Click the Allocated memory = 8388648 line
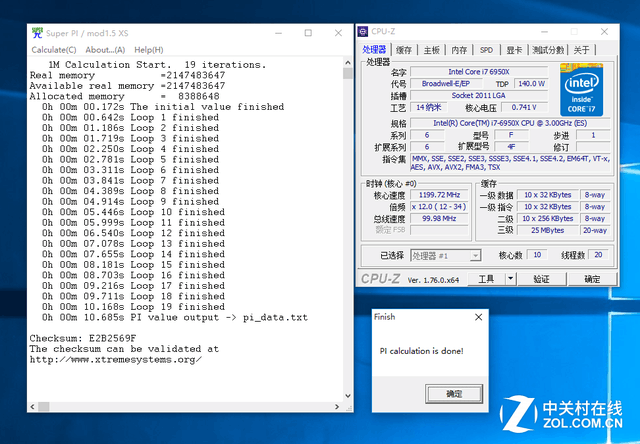The image size is (640, 444). tap(124, 96)
